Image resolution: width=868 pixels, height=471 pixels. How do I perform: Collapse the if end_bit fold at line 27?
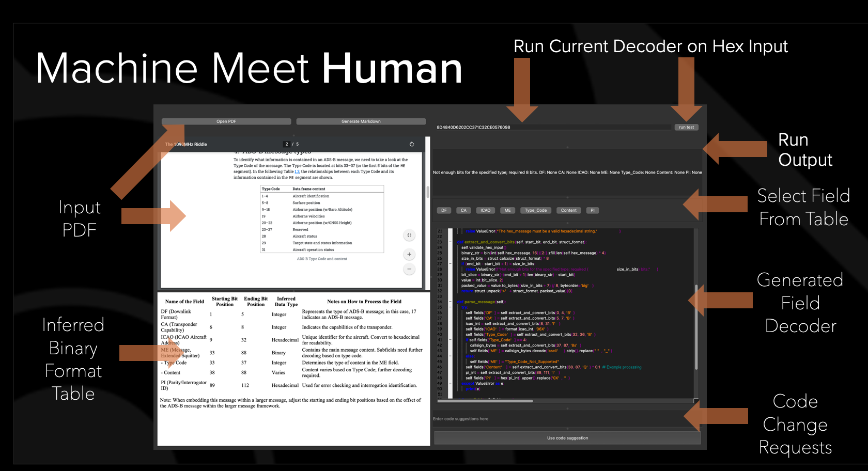click(451, 263)
